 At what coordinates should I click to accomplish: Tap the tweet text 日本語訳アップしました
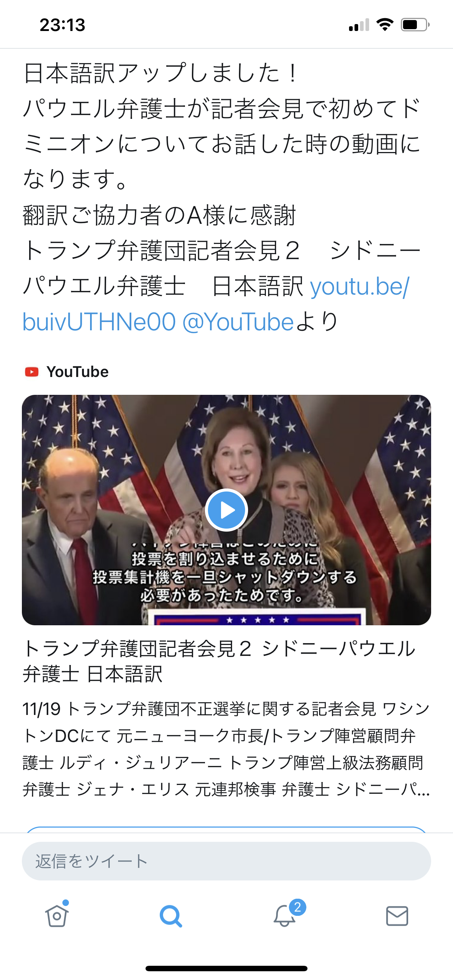pyautogui.click(x=160, y=72)
